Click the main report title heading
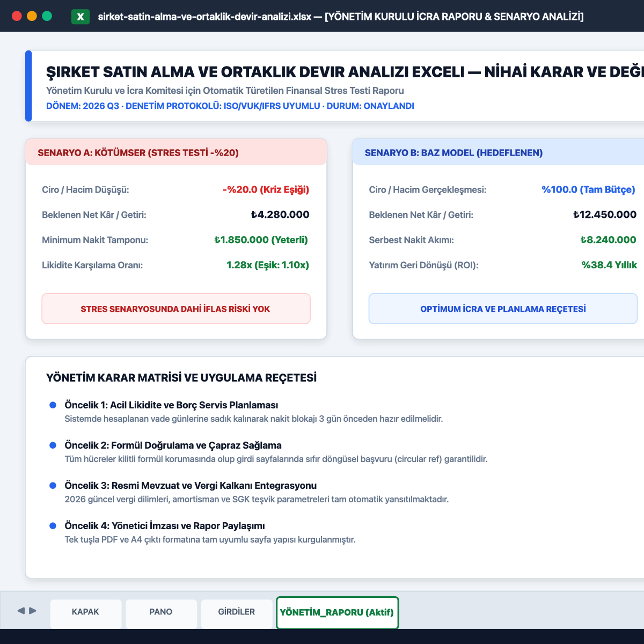 pyautogui.click(x=345, y=72)
